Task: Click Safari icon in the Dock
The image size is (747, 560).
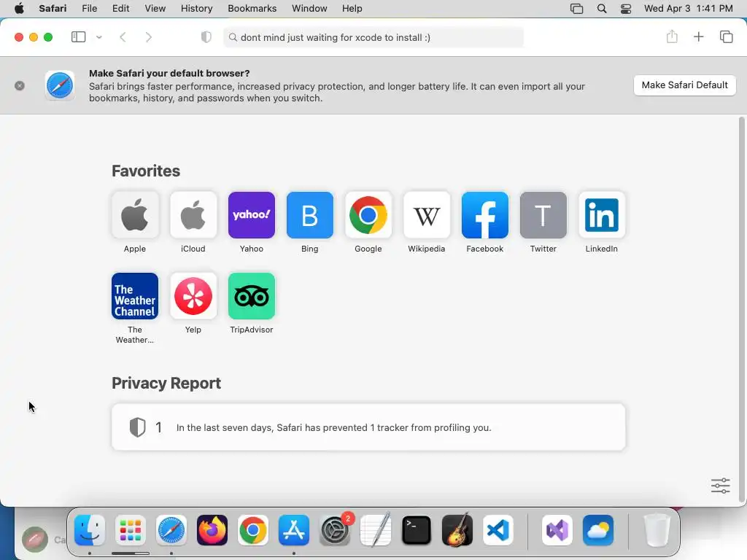Action: [x=171, y=530]
